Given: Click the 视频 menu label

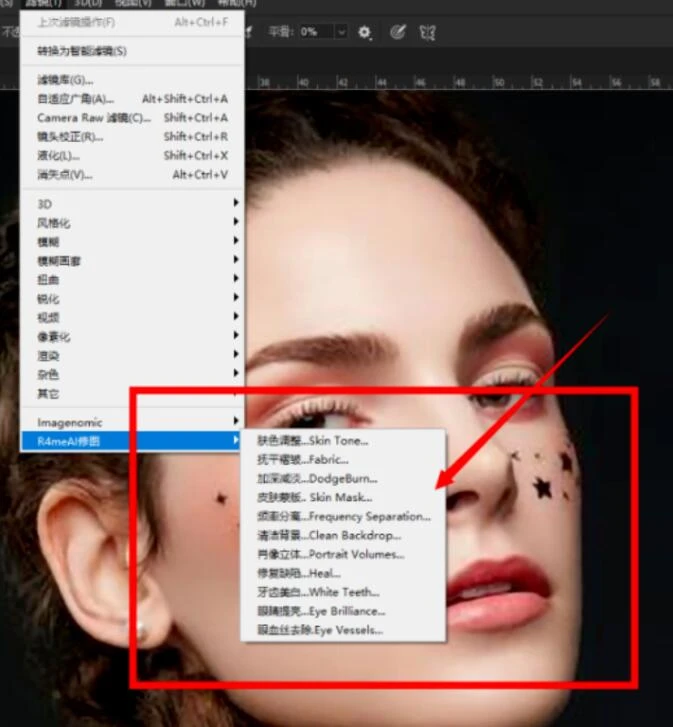Looking at the screenshot, I should (x=48, y=318).
